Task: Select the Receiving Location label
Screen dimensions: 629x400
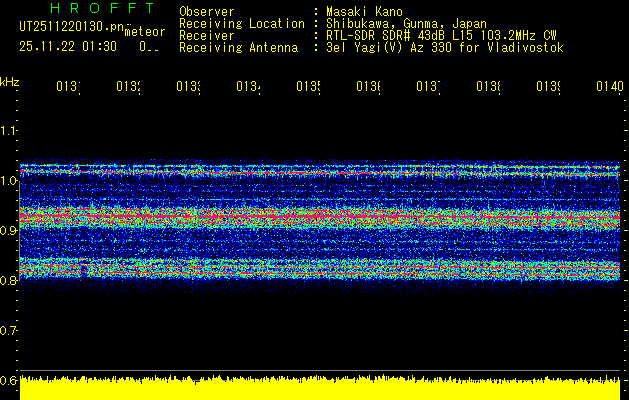Action: 241,23
